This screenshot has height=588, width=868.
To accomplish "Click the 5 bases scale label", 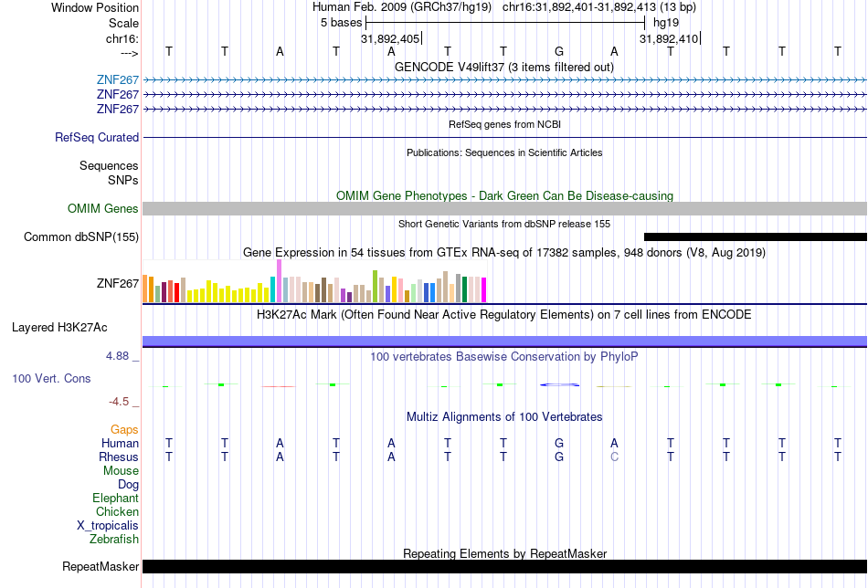I will [341, 23].
